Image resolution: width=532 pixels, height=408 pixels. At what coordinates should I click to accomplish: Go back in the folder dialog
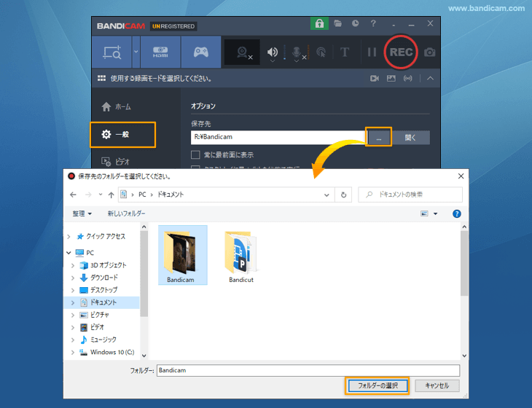(73, 195)
